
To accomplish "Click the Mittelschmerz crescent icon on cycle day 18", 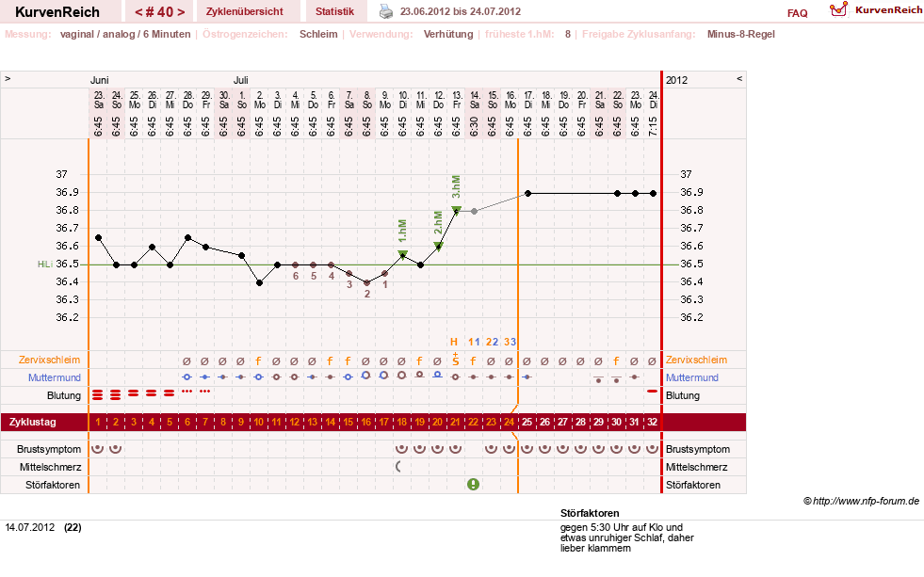I will 399,467.
